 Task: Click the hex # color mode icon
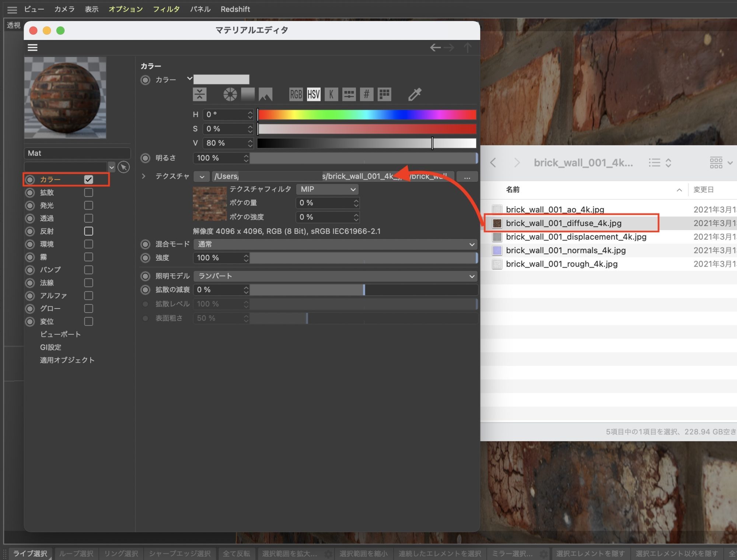pyautogui.click(x=366, y=94)
